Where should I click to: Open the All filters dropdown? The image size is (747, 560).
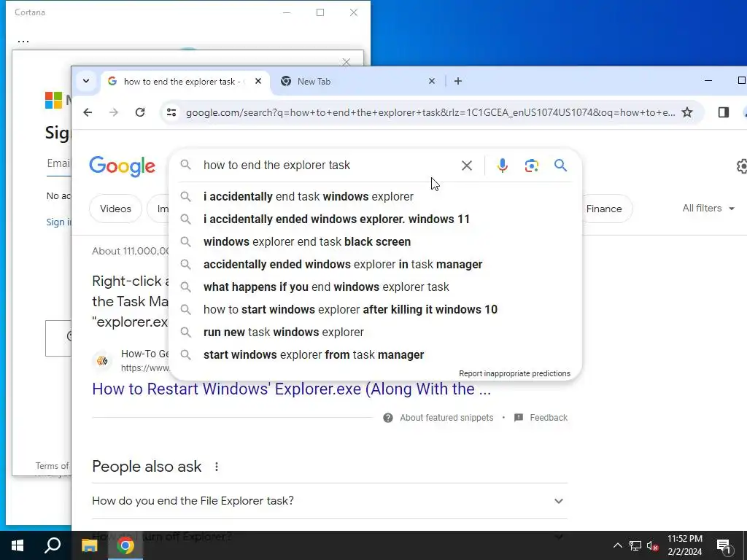pos(708,208)
